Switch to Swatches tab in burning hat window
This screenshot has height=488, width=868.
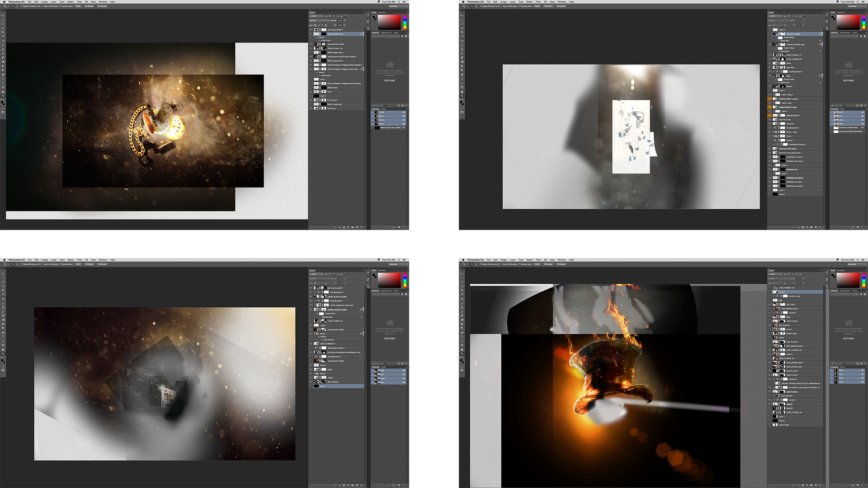(841, 271)
